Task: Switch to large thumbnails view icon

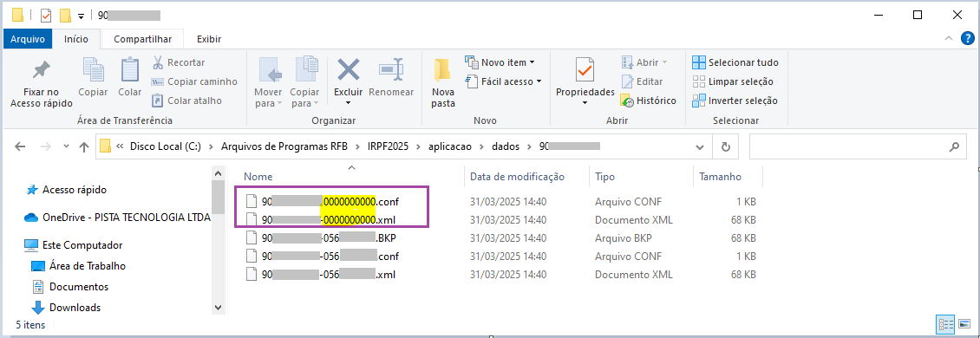Action: point(965,324)
